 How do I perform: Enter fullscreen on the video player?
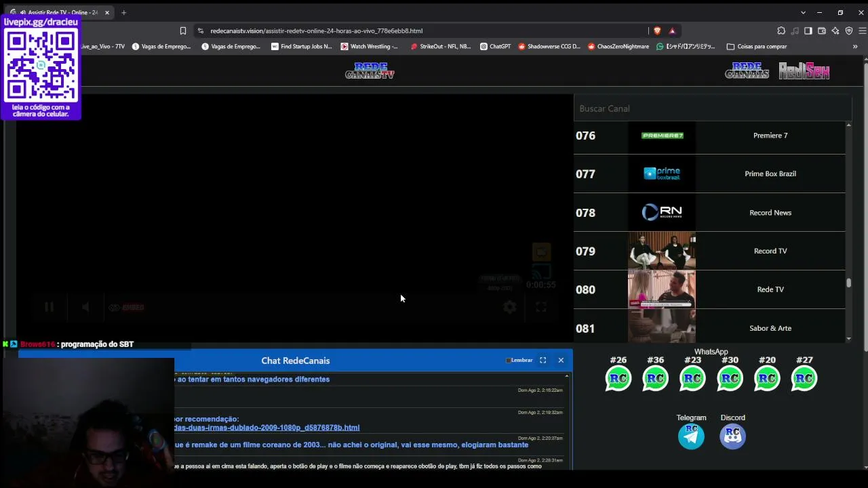pos(541,307)
